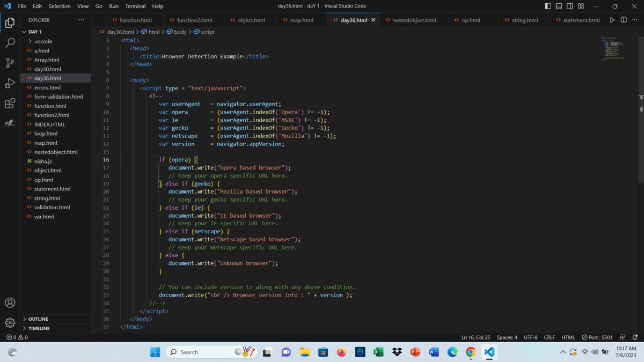644x362 pixels.
Task: Toggle the Primary Side Bar visibility
Action: pos(547,5)
